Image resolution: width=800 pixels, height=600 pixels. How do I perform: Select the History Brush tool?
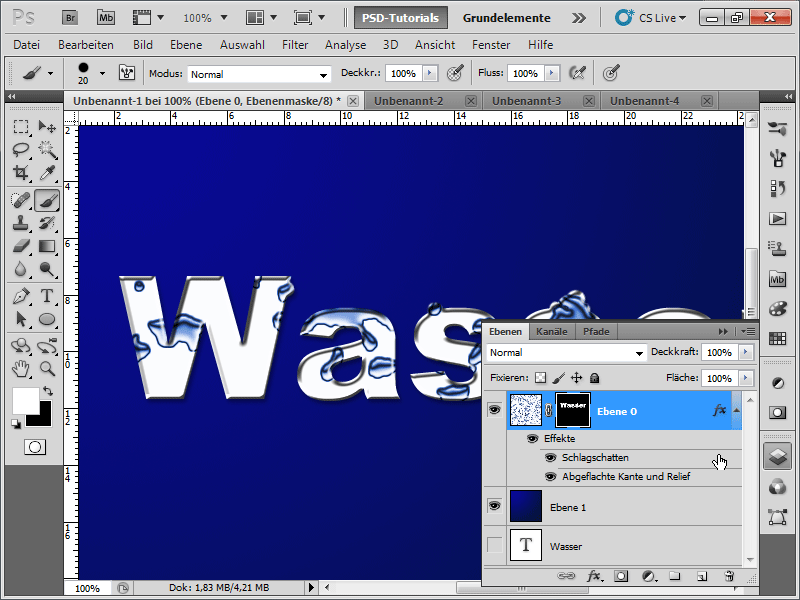pos(47,223)
